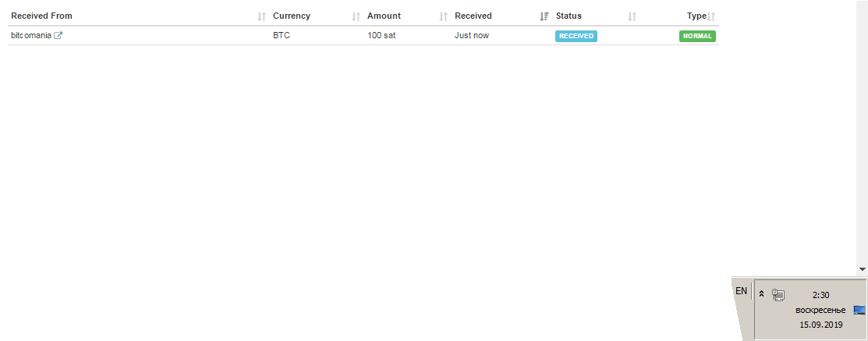Click the Show Desktop tray icon
The height and width of the screenshot is (341, 868).
[859, 310]
